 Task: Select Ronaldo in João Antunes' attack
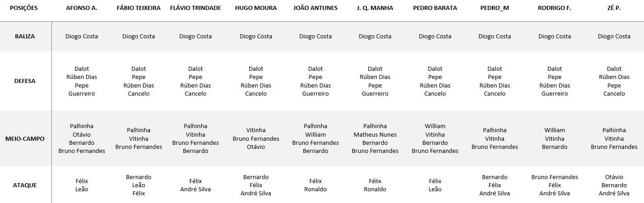point(315,189)
